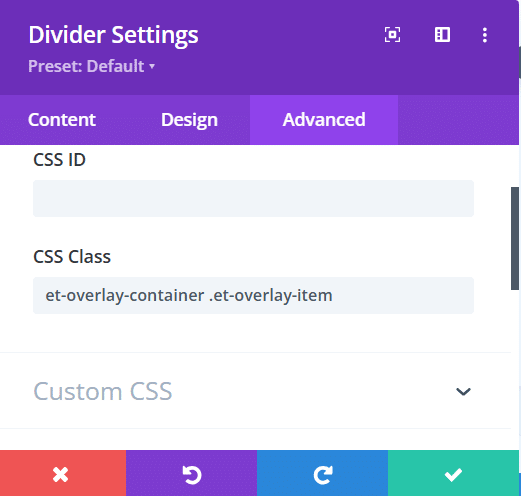Discard changes with the red X button
521x496 pixels.
(63, 473)
